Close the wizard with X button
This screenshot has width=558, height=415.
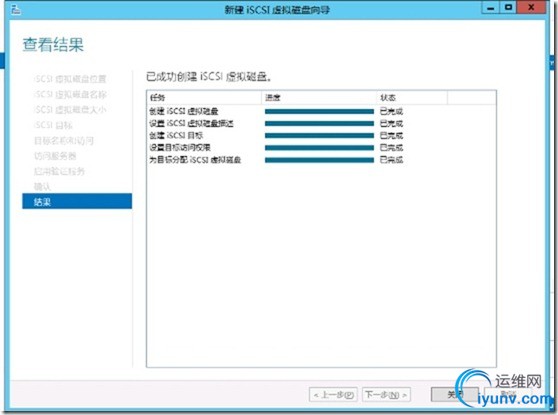coord(531,8)
